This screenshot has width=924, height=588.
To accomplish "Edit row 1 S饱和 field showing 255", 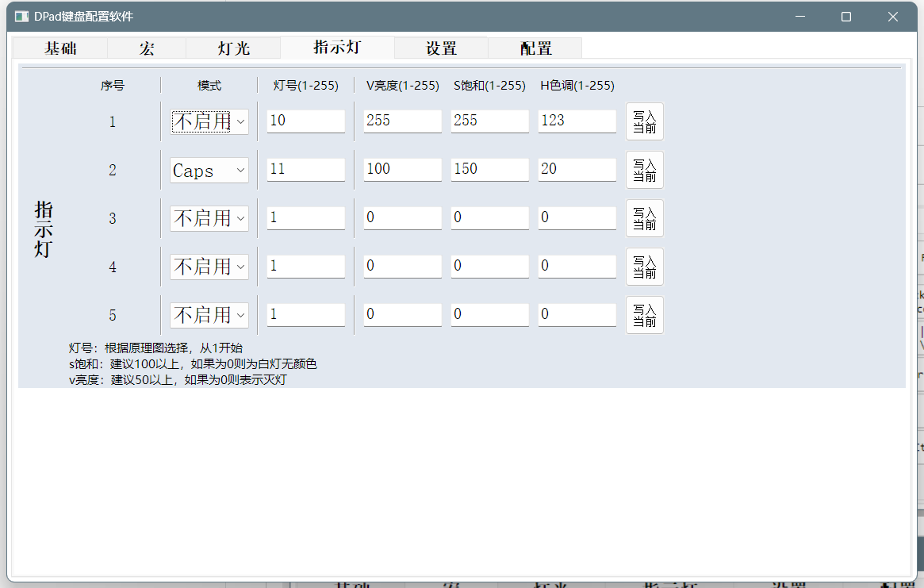I will [x=489, y=121].
